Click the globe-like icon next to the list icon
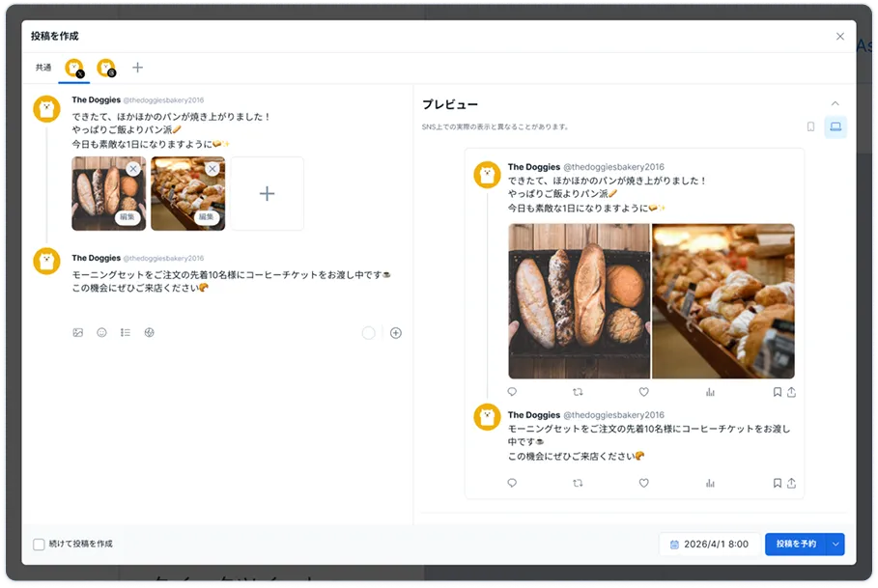This screenshot has height=588, width=878. [x=149, y=332]
